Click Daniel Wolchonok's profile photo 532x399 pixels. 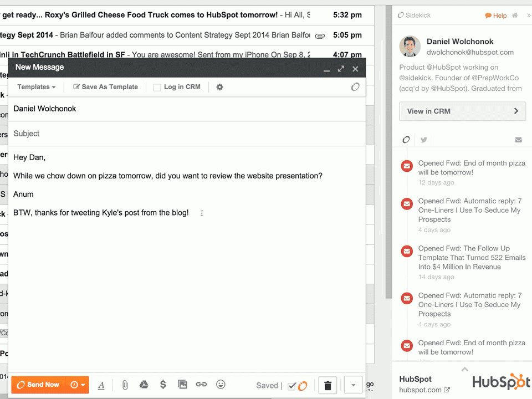click(410, 47)
